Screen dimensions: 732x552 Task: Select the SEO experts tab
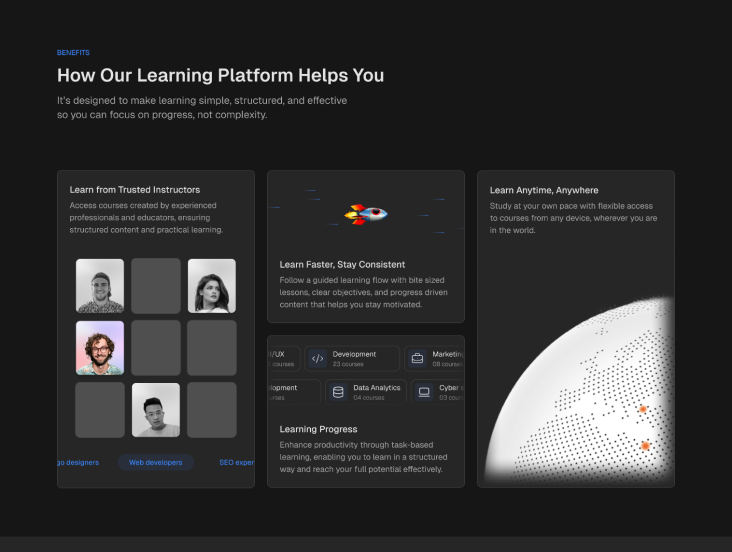(236, 462)
